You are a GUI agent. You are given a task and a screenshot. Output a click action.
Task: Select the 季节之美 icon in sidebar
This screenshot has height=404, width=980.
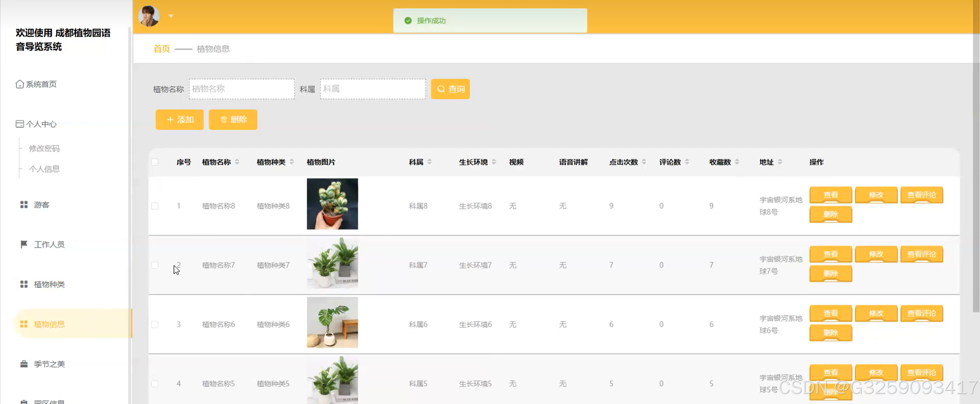click(24, 364)
